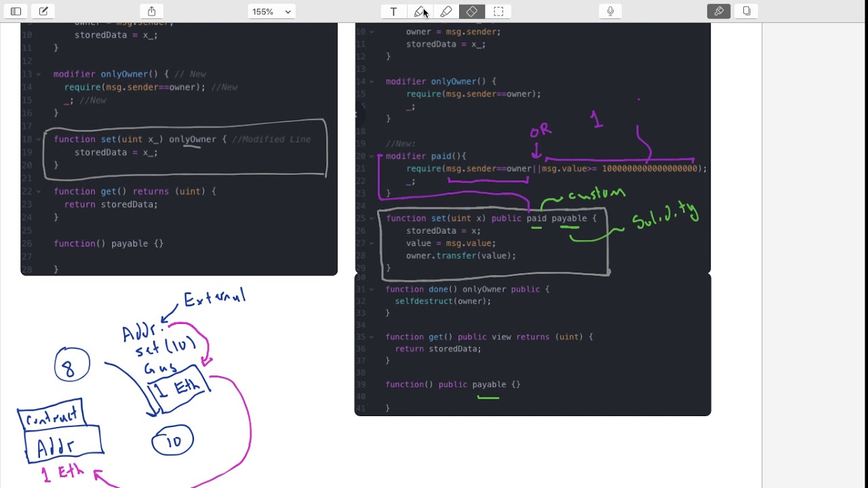The height and width of the screenshot is (488, 868).
Task: Click 'require(msg.sender==owner); //New' in left snippet
Action: tap(151, 87)
